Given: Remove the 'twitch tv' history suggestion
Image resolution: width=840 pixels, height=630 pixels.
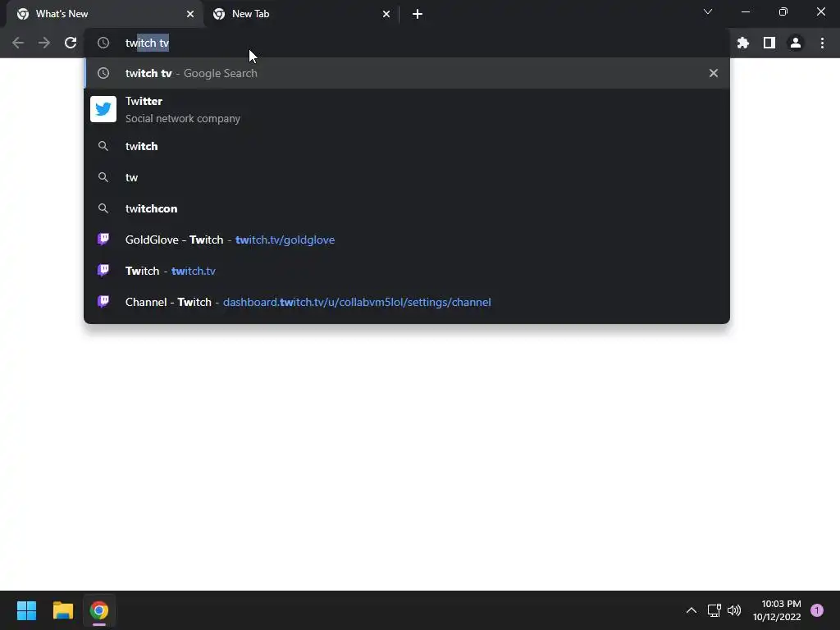Looking at the screenshot, I should click(x=714, y=73).
